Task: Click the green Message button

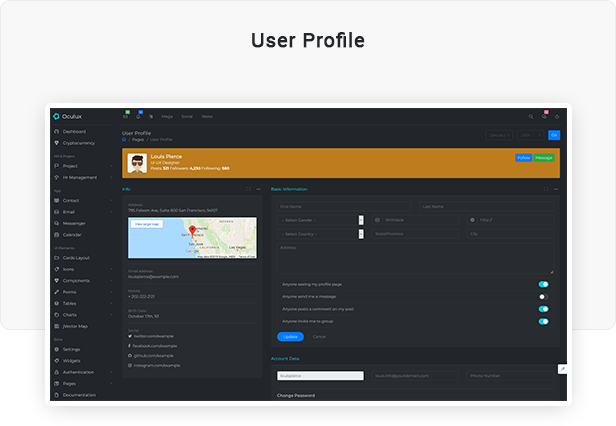Action: tap(543, 158)
